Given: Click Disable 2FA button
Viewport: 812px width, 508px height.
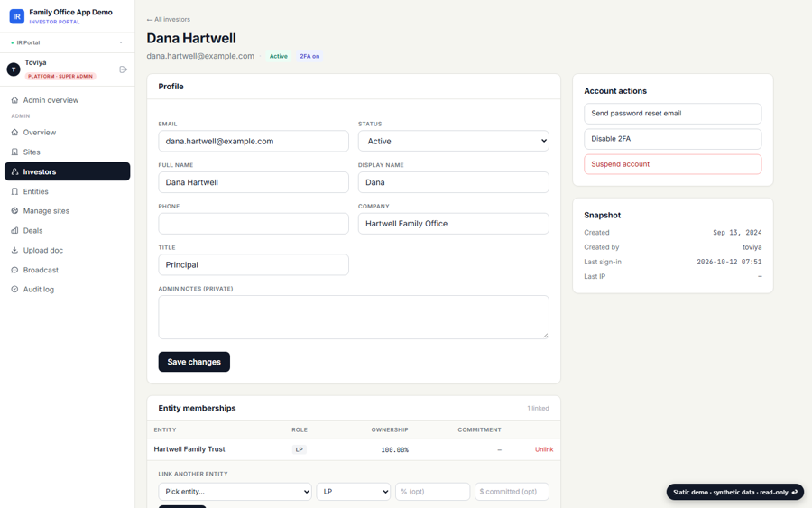Looking at the screenshot, I should 673,139.
